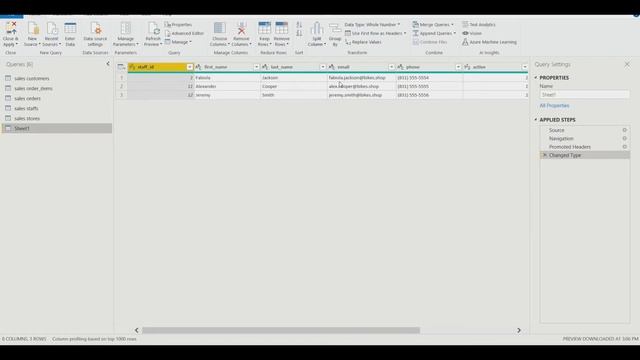Click the Split Column icon

click(x=317, y=29)
